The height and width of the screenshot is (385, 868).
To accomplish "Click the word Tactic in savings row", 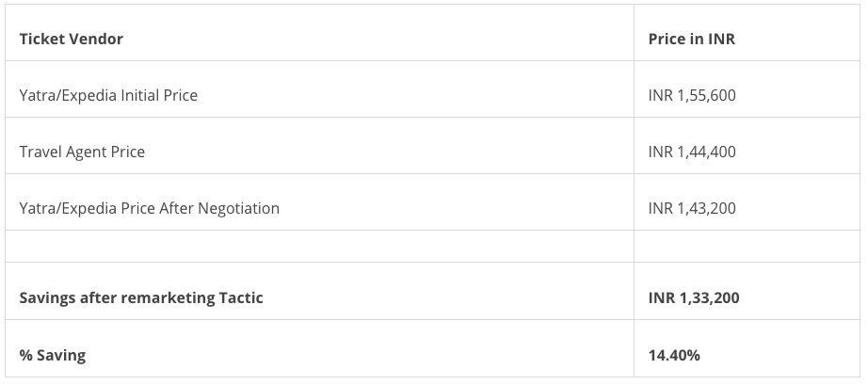I will pyautogui.click(x=241, y=297).
